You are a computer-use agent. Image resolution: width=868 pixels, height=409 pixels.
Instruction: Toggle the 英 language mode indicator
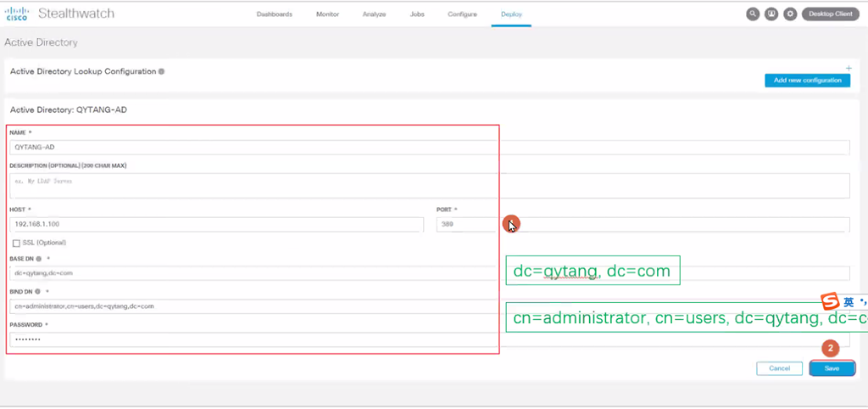pyautogui.click(x=849, y=303)
